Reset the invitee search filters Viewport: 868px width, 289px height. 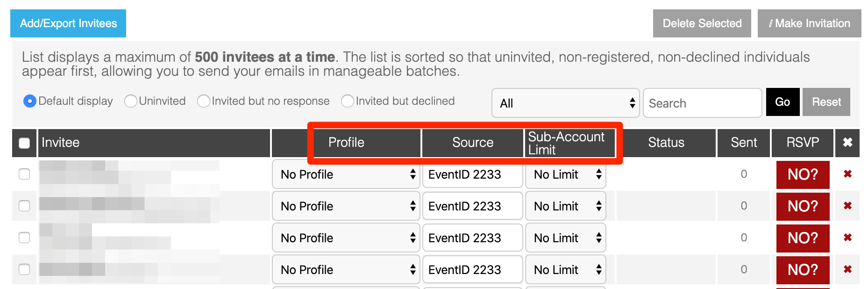coord(826,102)
